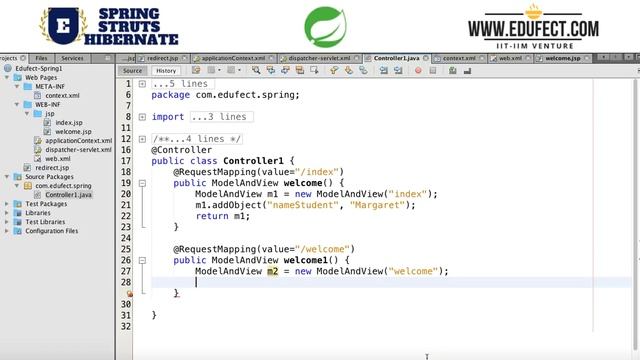This screenshot has width=640, height=360.
Task: Close the Controller1.java editor tab
Action: pos(426,58)
